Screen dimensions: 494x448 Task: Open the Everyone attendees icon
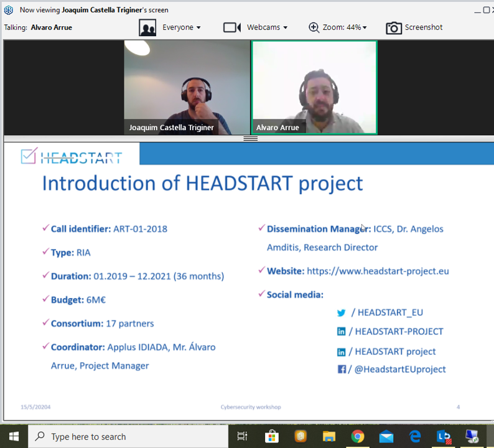click(147, 27)
